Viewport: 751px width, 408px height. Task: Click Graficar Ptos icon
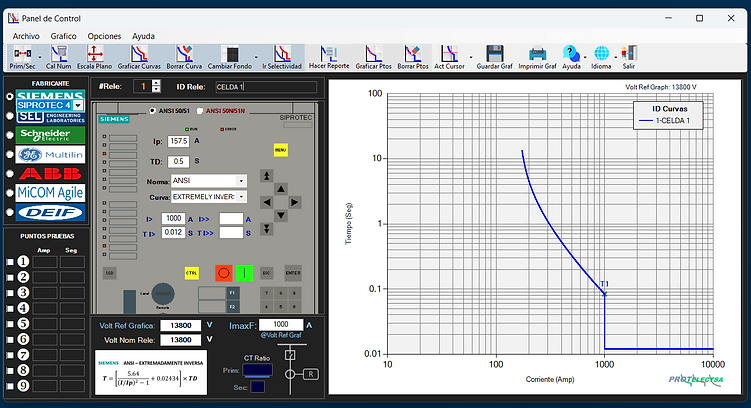(x=374, y=57)
